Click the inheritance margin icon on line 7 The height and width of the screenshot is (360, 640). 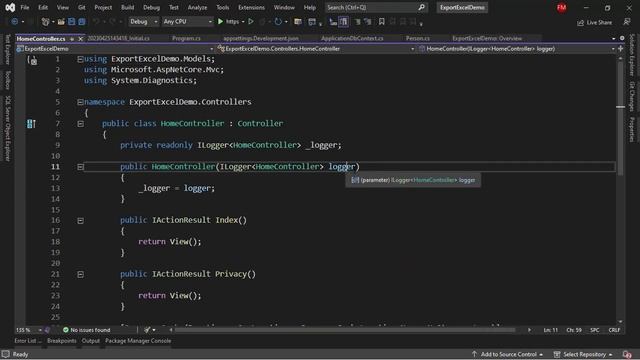click(31, 123)
